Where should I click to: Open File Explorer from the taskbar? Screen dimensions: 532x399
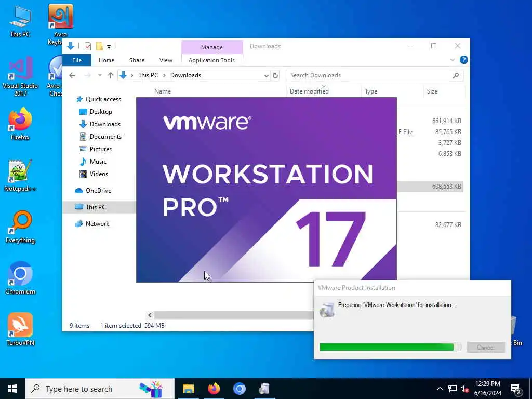click(x=188, y=389)
